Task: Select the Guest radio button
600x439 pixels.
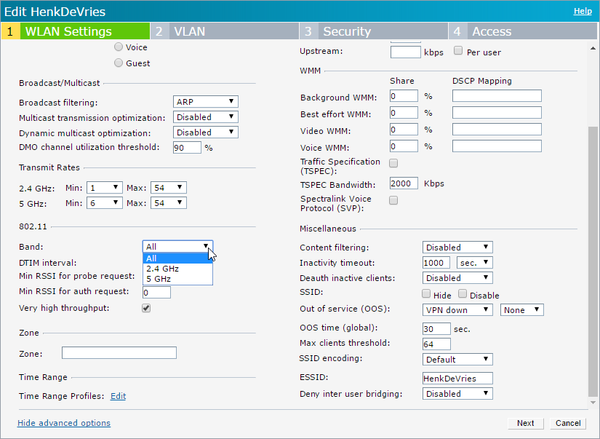Action: click(119, 63)
